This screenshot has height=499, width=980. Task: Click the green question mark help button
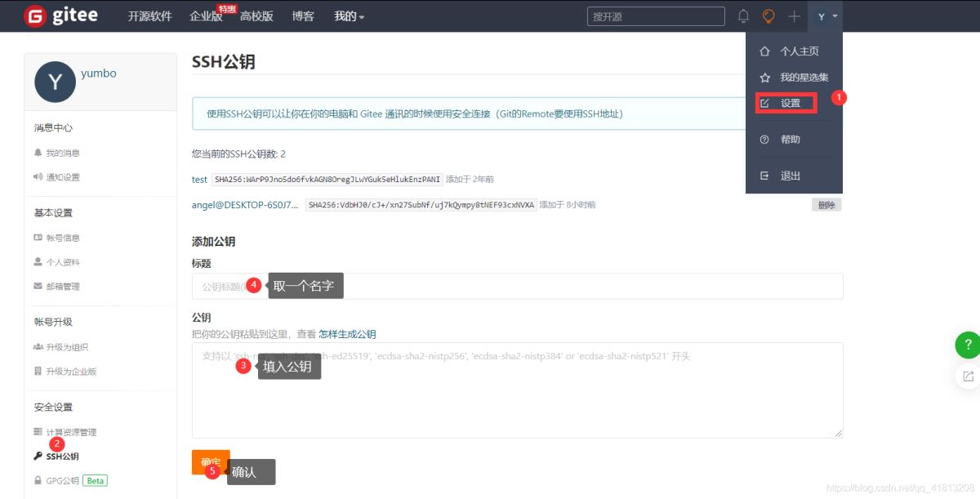(969, 345)
